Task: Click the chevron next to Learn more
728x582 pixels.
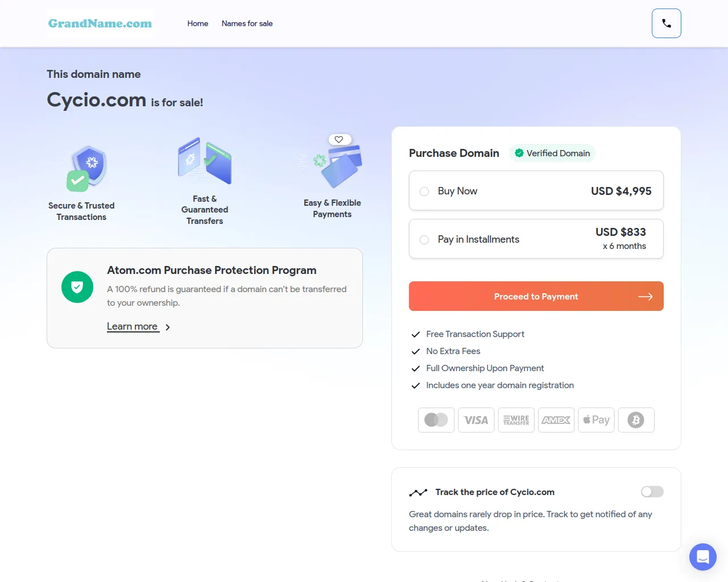Action: point(168,327)
